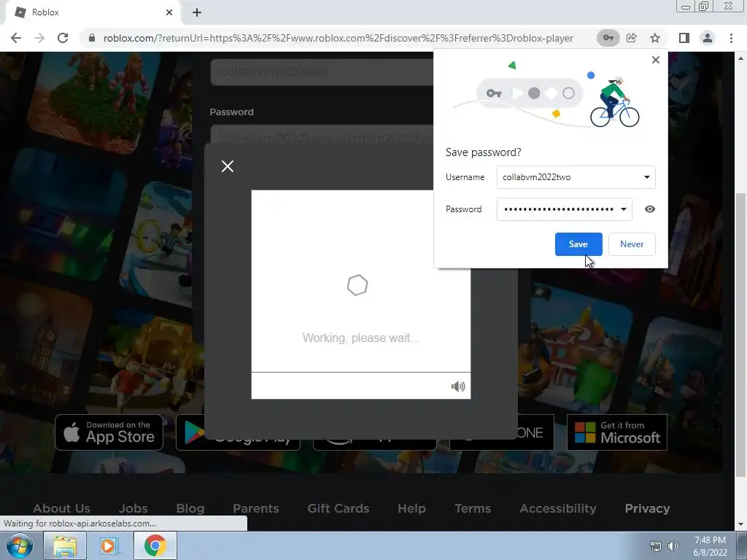Click the masked password field in bubble
The width and height of the screenshot is (747, 560).
565,209
